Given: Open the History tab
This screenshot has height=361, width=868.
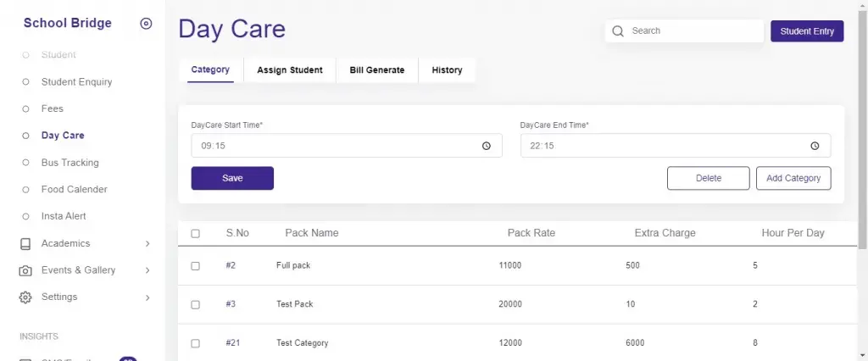Looking at the screenshot, I should pyautogui.click(x=447, y=70).
